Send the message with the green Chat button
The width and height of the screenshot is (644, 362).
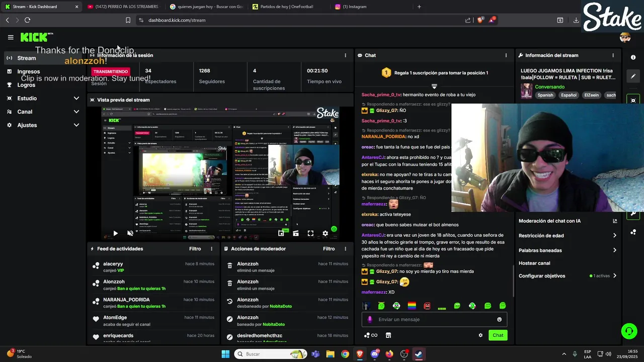[x=498, y=335]
